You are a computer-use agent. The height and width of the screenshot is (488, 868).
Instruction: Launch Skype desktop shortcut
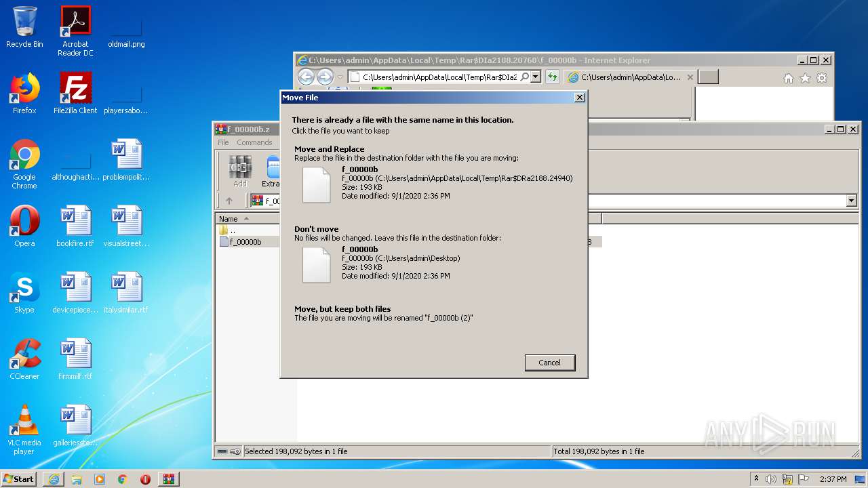pos(24,293)
